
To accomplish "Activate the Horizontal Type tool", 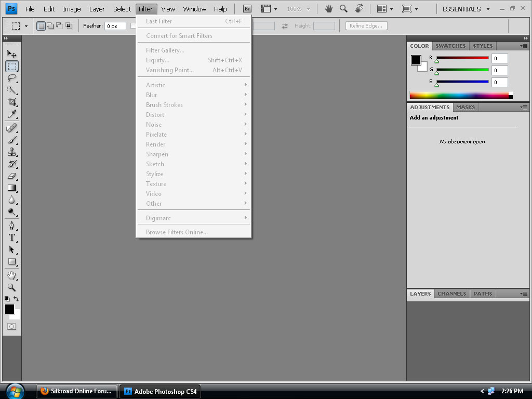I will coord(12,237).
